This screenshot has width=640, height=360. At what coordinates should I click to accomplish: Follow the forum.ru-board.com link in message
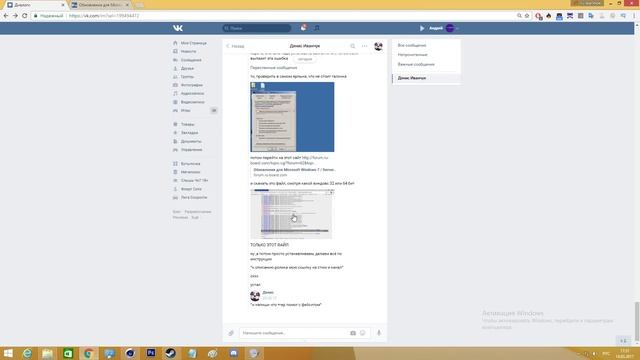point(289,160)
